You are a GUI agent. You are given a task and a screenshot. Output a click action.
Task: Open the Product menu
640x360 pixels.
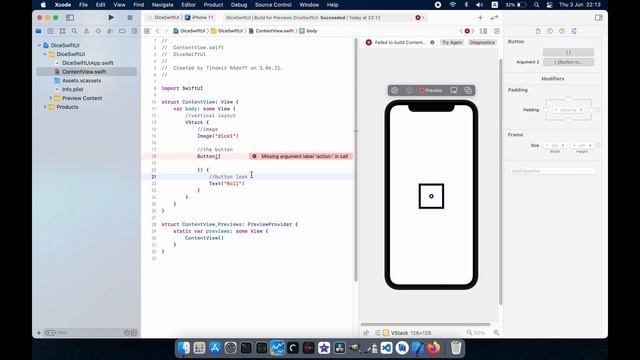click(213, 5)
